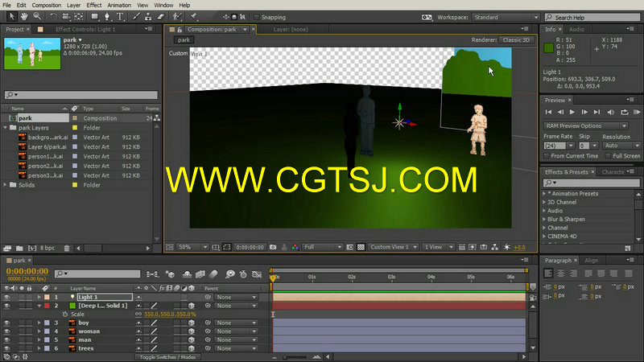Open the Composition menu
Screen dimensions: 644x362
(47, 5)
